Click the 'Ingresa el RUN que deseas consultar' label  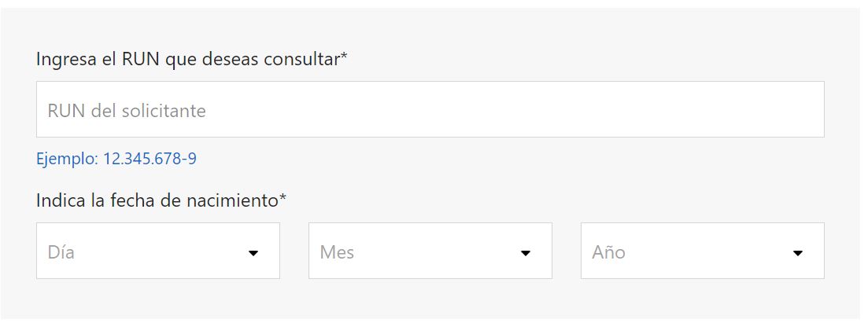coord(189,60)
